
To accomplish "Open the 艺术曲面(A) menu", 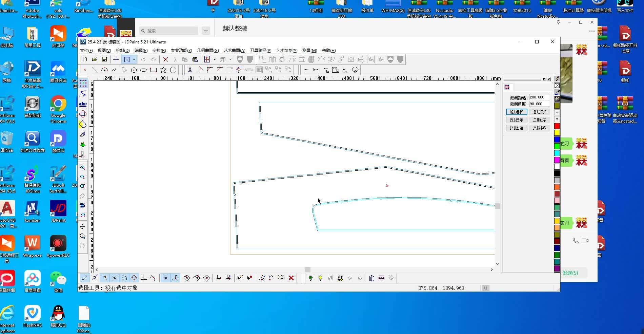I will tap(234, 50).
